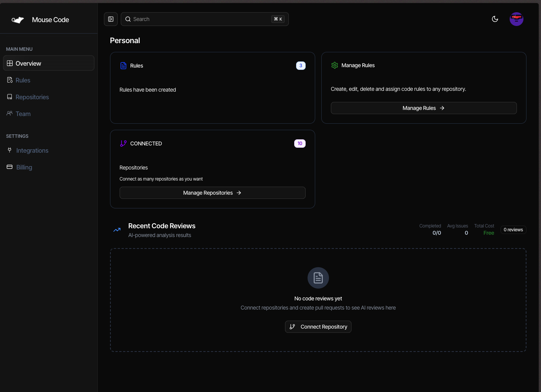This screenshot has width=541, height=392.
Task: Open Repositories from the sidebar icon
Action: coord(10,97)
